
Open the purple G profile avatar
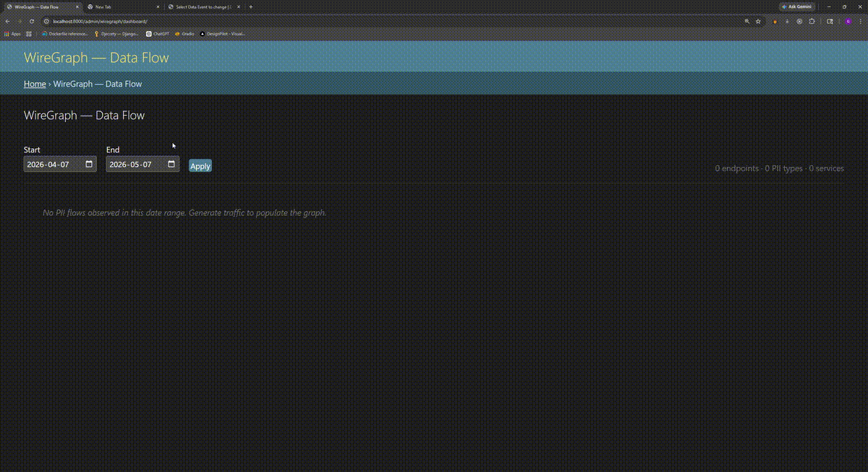pos(848,22)
